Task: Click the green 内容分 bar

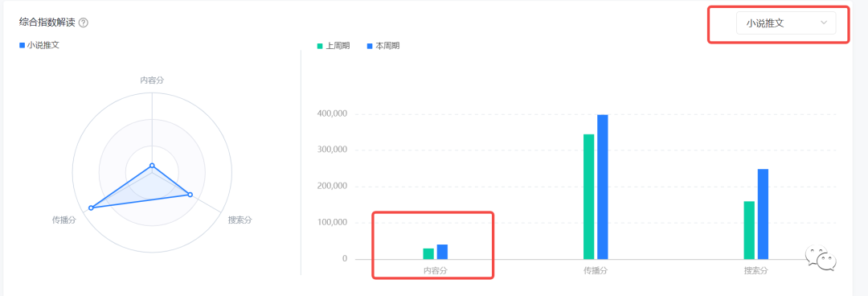Action: 428,254
